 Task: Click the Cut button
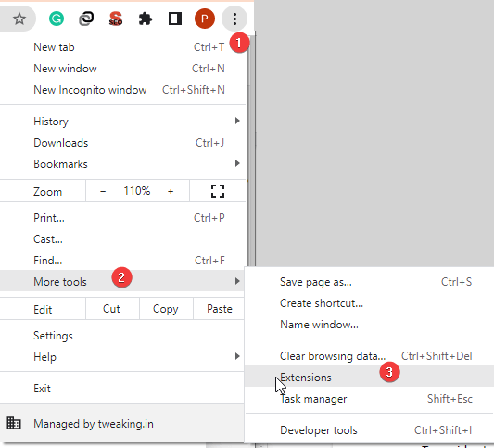click(x=112, y=309)
